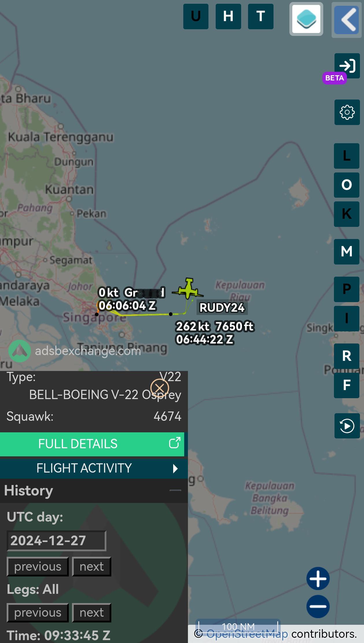364x643 pixels.
Task: Toggle the H button at top
Action: pyautogui.click(x=228, y=16)
